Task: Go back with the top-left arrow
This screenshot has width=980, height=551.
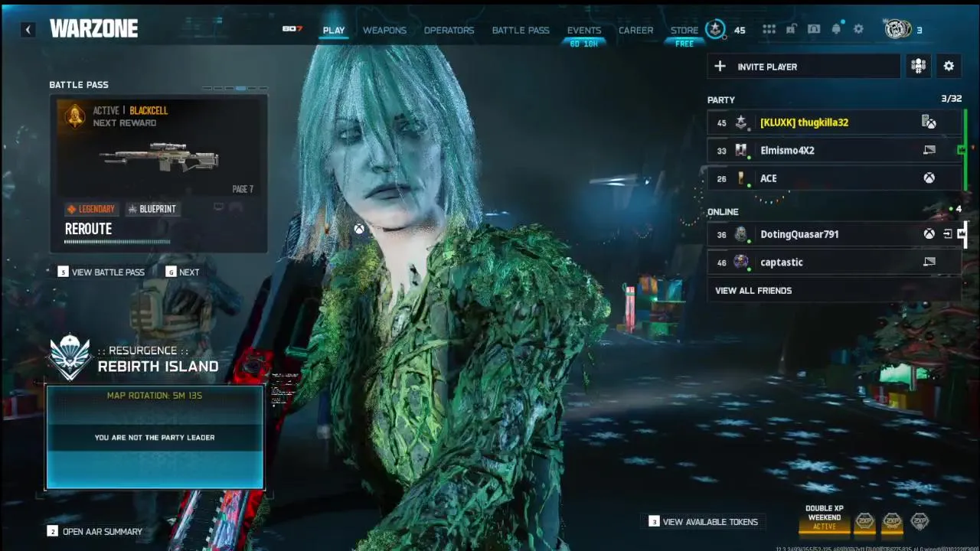Action: (x=28, y=30)
